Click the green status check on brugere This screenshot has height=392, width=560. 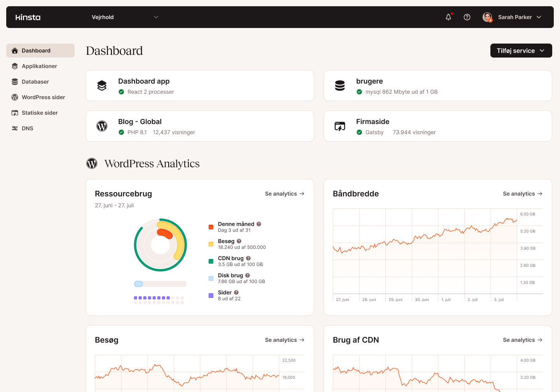coord(359,92)
